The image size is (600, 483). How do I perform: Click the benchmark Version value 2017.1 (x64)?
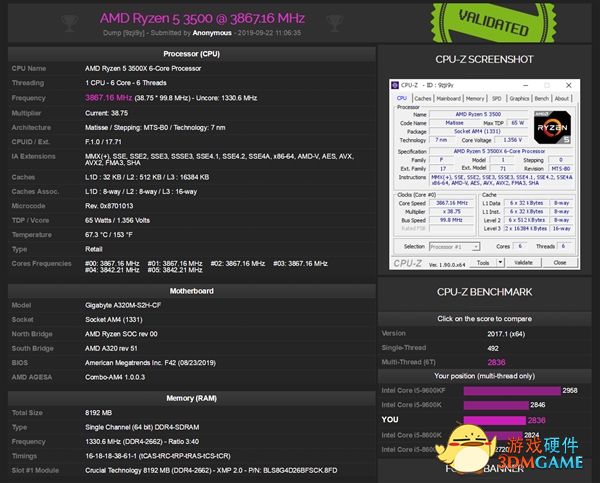pyautogui.click(x=506, y=334)
